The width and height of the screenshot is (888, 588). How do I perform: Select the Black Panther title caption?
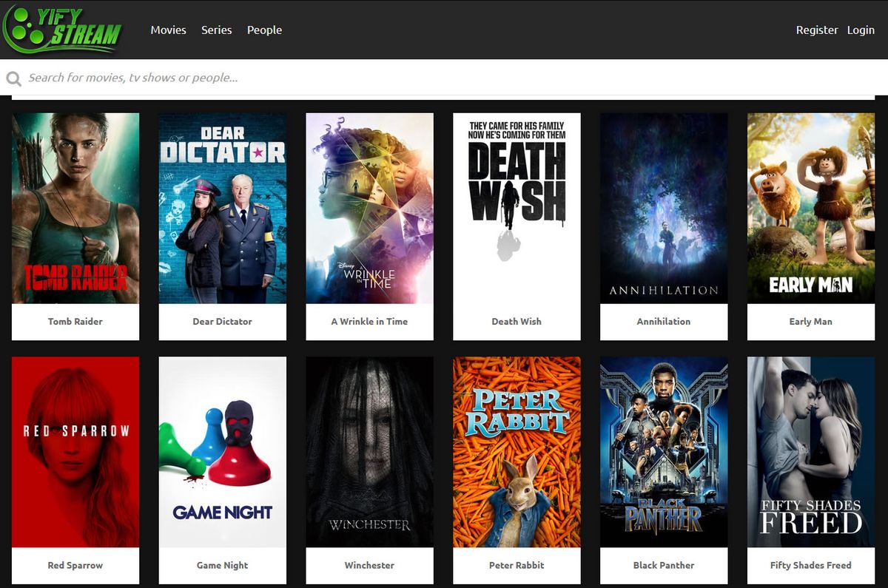point(664,566)
